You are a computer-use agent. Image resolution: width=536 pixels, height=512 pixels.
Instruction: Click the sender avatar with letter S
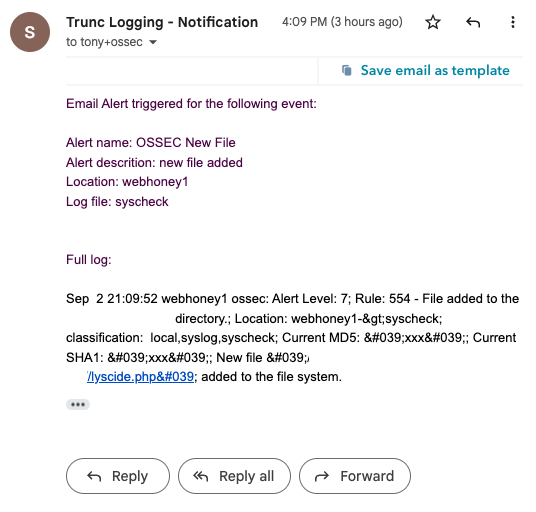coord(30,32)
